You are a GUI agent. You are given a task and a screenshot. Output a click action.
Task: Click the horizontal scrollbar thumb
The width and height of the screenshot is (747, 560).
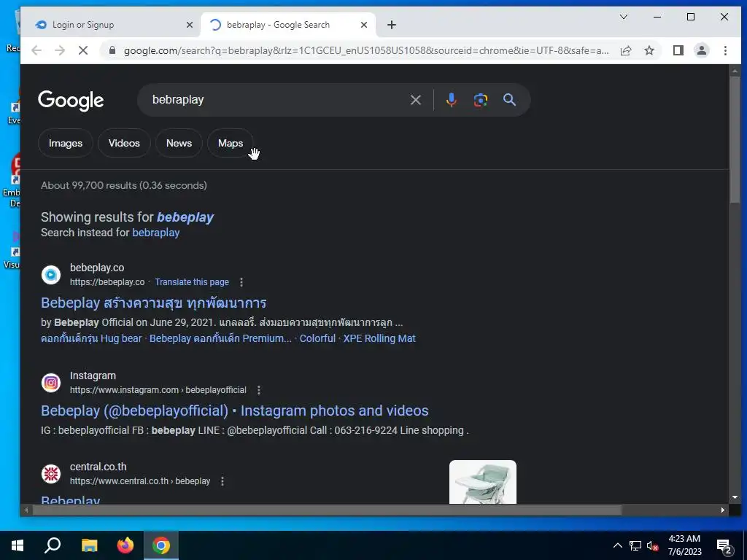tap(327, 510)
